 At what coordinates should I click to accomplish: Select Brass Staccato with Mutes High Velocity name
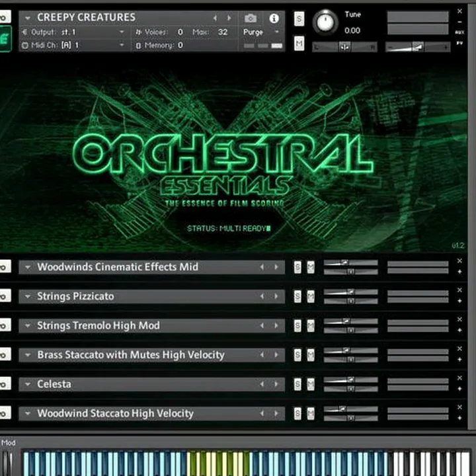pos(131,354)
